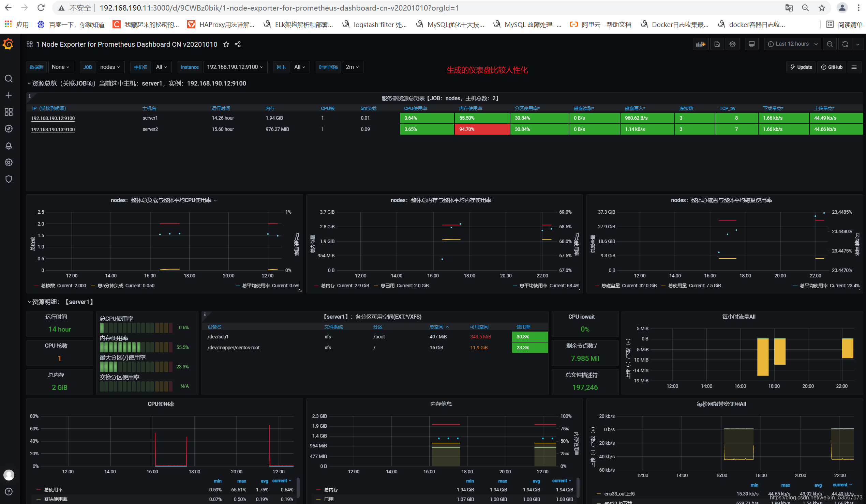
Task: Zoom out the time range
Action: tap(830, 44)
